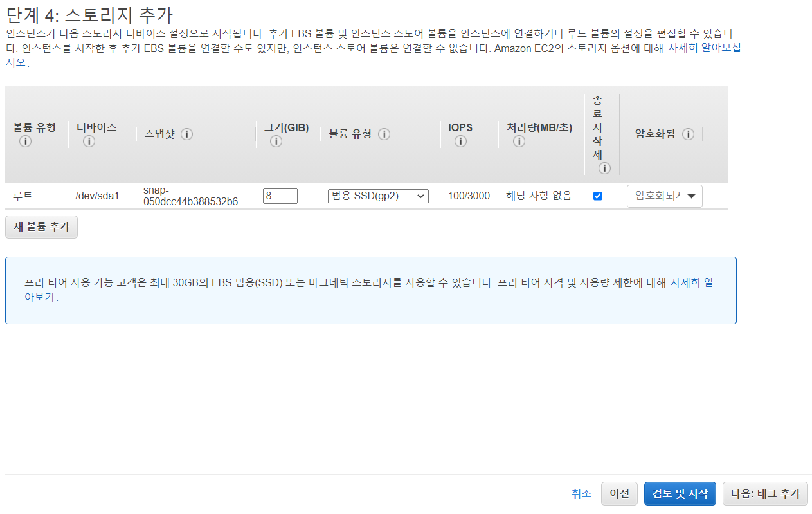Open 자세히 알아보기 link in free tier notice
The image size is (812, 514).
(x=692, y=282)
